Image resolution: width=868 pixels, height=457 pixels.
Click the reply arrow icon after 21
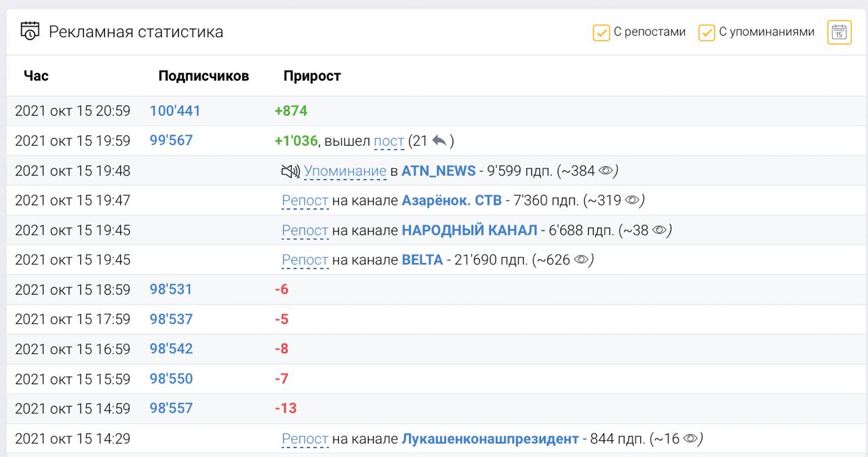pyautogui.click(x=439, y=141)
